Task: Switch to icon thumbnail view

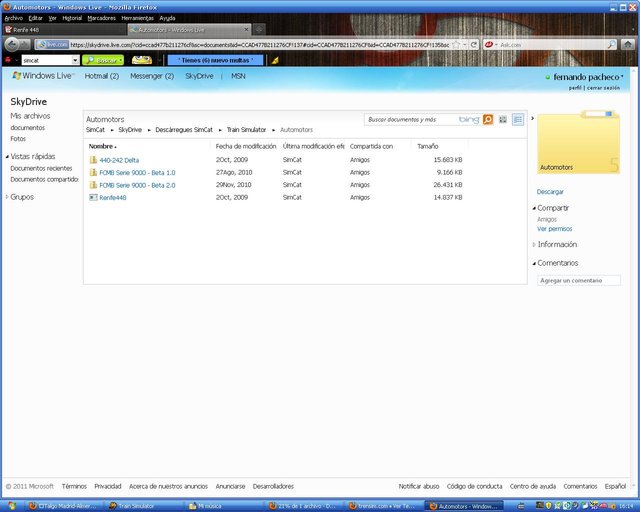Action: coord(503,119)
